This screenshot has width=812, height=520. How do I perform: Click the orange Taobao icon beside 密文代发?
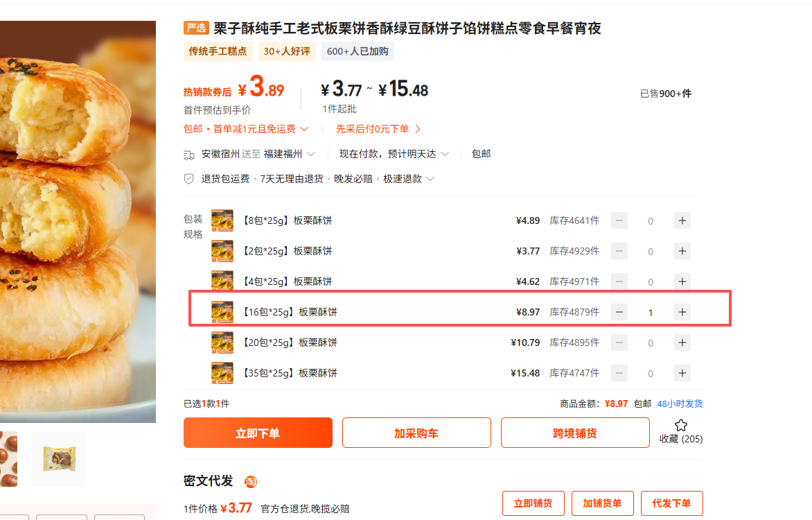click(250, 482)
